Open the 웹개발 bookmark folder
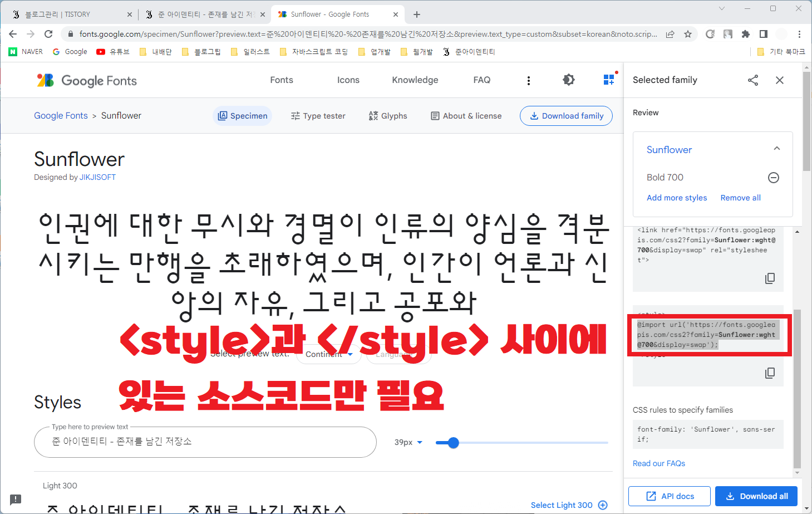The image size is (812, 514). click(416, 52)
